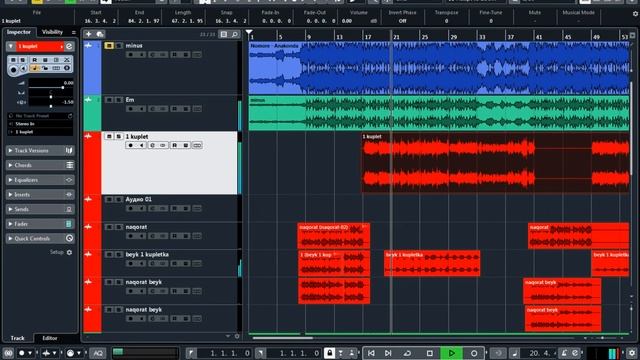Switch to the Inspector tab

coord(19,32)
